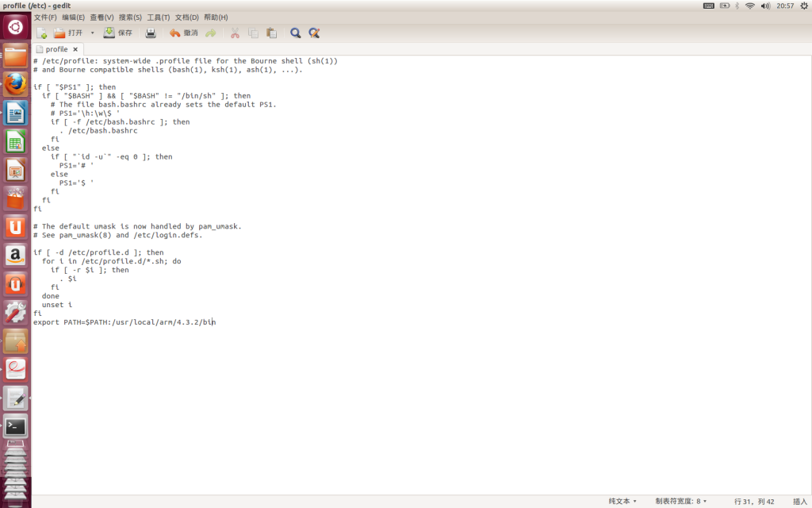
Task: Close the profile tab
Action: click(75, 49)
